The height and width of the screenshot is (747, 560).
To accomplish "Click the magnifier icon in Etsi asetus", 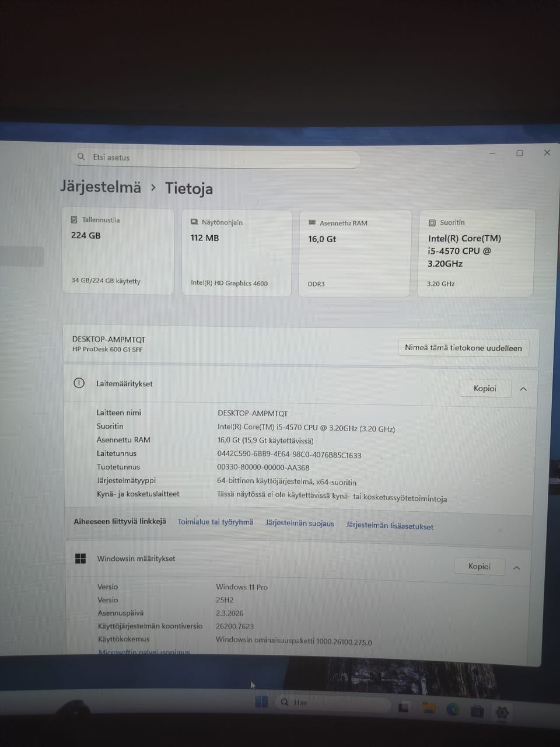I will (81, 156).
